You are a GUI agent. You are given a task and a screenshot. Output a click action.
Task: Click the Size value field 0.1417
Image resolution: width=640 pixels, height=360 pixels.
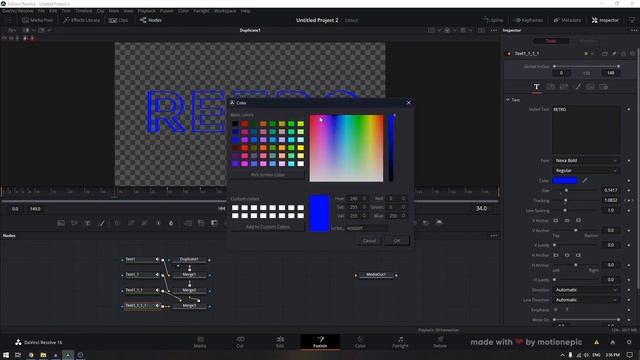(611, 190)
